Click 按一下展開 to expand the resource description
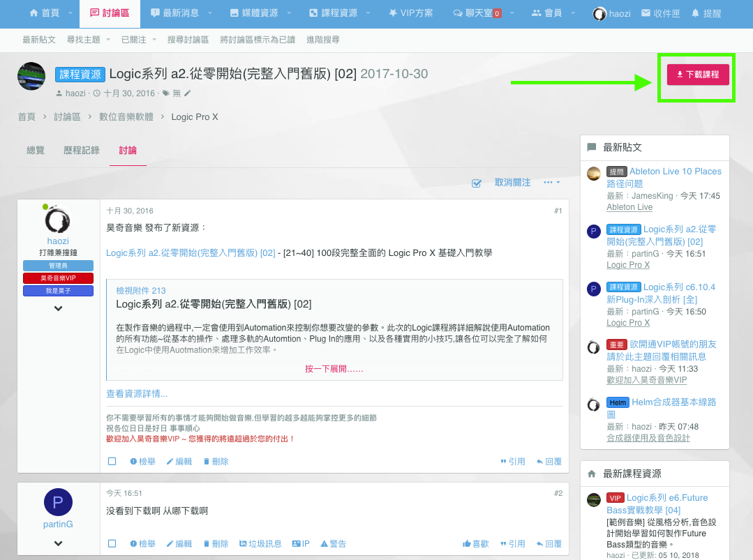 [x=334, y=369]
